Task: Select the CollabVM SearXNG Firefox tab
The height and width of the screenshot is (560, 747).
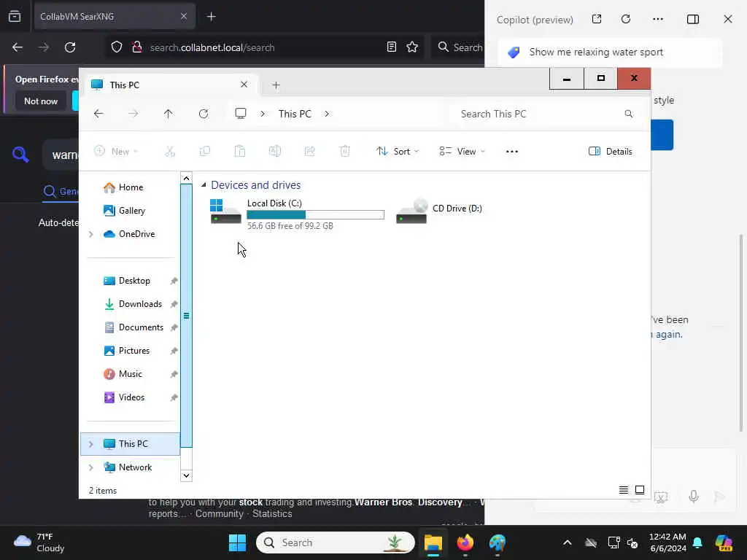Action: [115, 17]
